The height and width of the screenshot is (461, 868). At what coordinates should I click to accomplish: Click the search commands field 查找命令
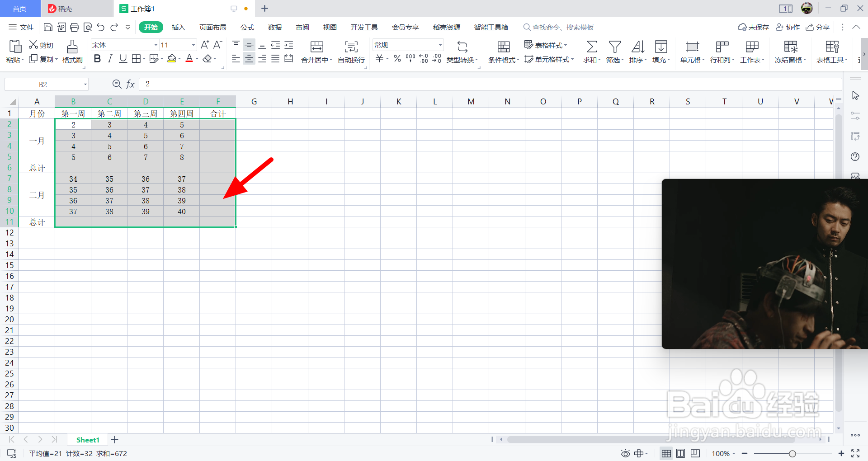559,28
